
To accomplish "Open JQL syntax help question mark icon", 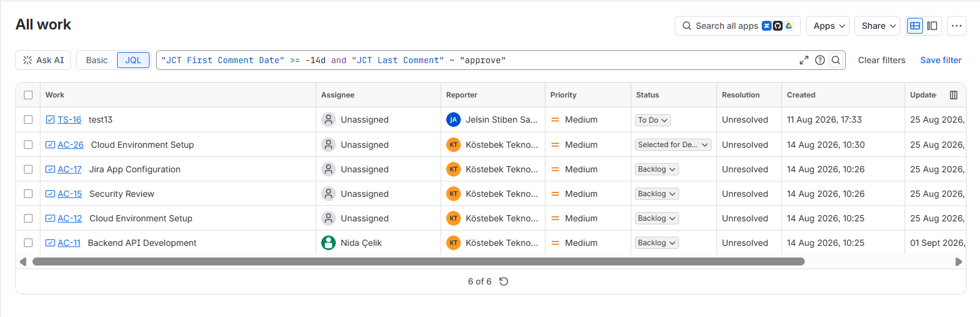I will [820, 60].
